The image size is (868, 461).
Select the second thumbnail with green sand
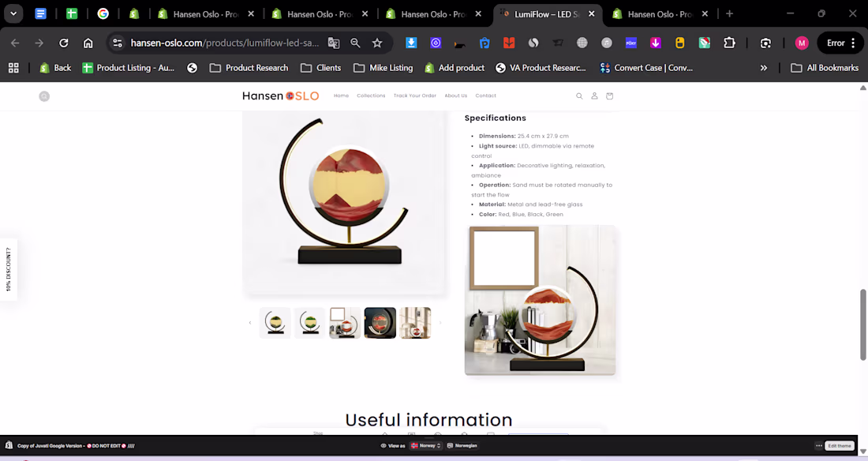coord(310,323)
